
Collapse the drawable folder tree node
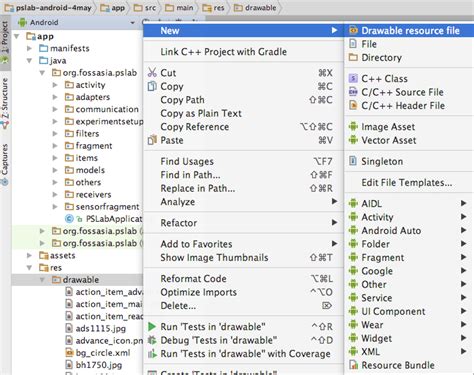point(42,280)
